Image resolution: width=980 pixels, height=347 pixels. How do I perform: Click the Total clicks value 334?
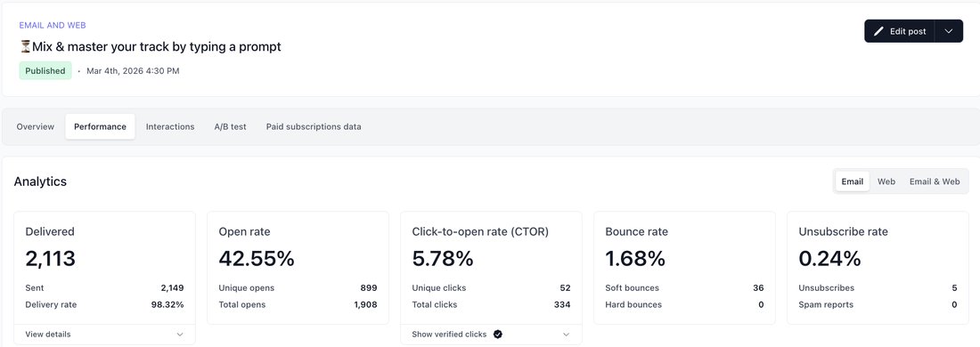[562, 305]
